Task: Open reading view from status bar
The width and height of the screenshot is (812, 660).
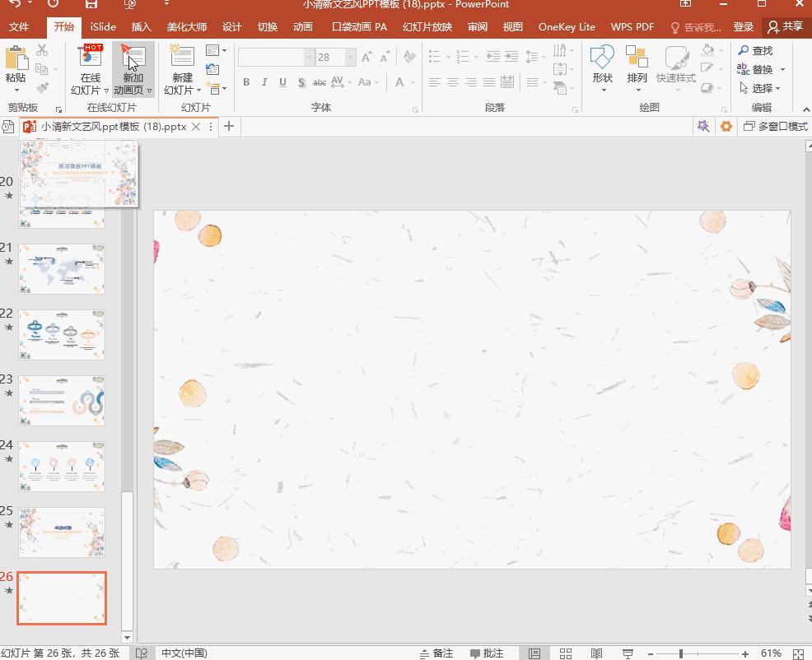Action: pyautogui.click(x=597, y=653)
